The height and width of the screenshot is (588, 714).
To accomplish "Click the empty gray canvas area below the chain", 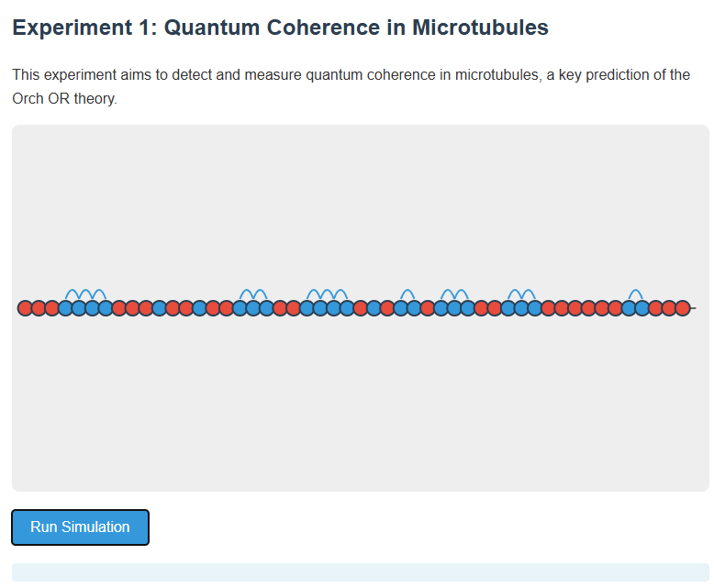I will pos(360,413).
